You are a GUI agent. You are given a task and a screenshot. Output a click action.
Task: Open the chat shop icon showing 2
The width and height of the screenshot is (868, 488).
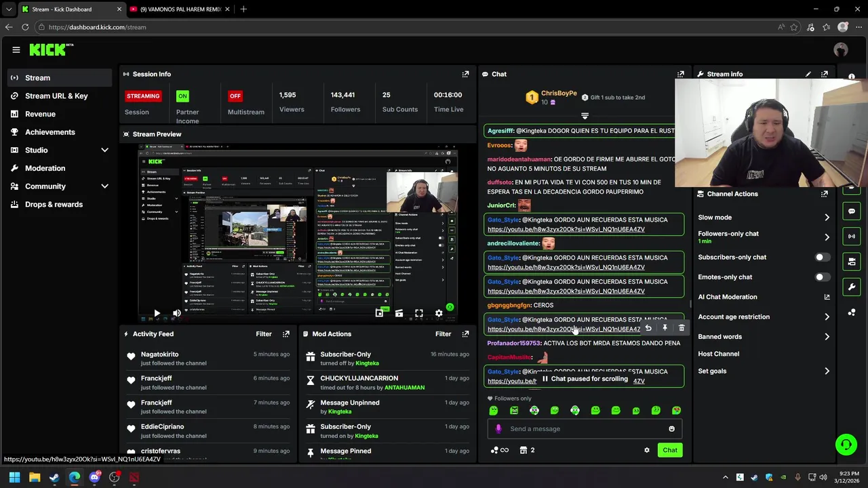pyautogui.click(x=528, y=450)
